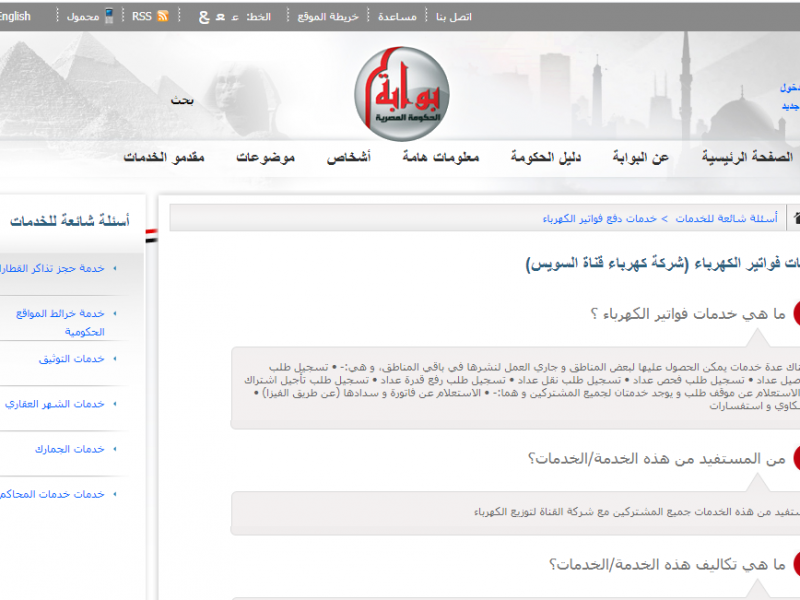Open the RSS text link
The height and width of the screenshot is (600, 800).
142,16
